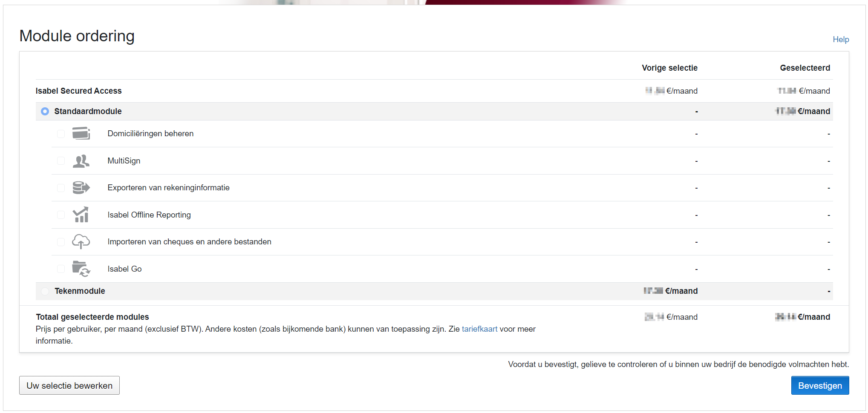Screen dimensions: 868x413
Task: Click the MultiSign users icon
Action: (x=81, y=161)
